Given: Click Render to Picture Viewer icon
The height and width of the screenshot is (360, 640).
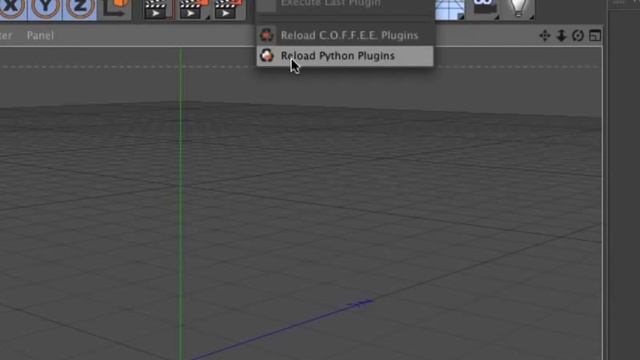Looking at the screenshot, I should [193, 9].
